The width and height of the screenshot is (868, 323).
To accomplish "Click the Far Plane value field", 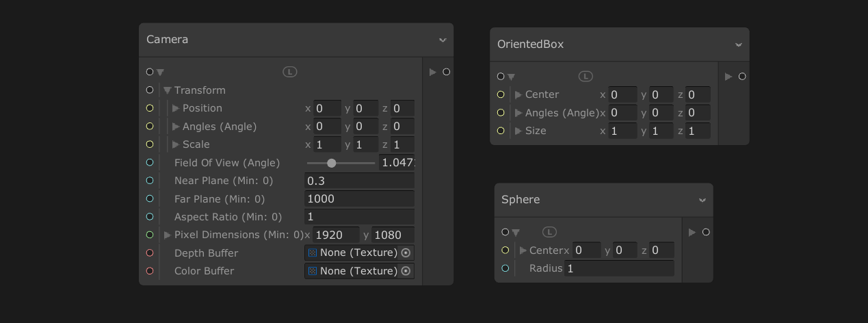I will [358, 199].
